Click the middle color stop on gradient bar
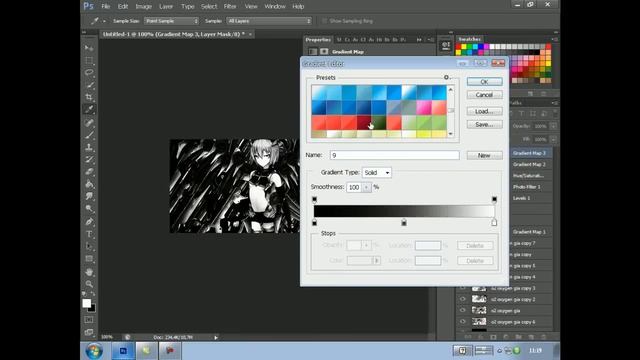 (404, 222)
